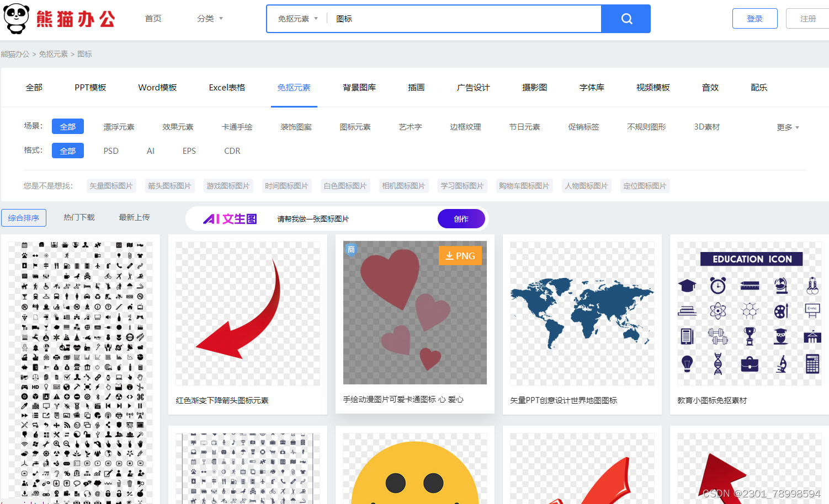The width and height of the screenshot is (829, 504).
Task: Switch to the 广告设计 tab
Action: [473, 88]
